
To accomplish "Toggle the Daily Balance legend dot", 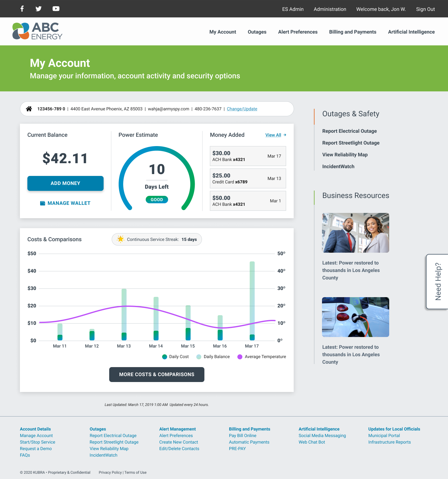I will click(x=199, y=357).
